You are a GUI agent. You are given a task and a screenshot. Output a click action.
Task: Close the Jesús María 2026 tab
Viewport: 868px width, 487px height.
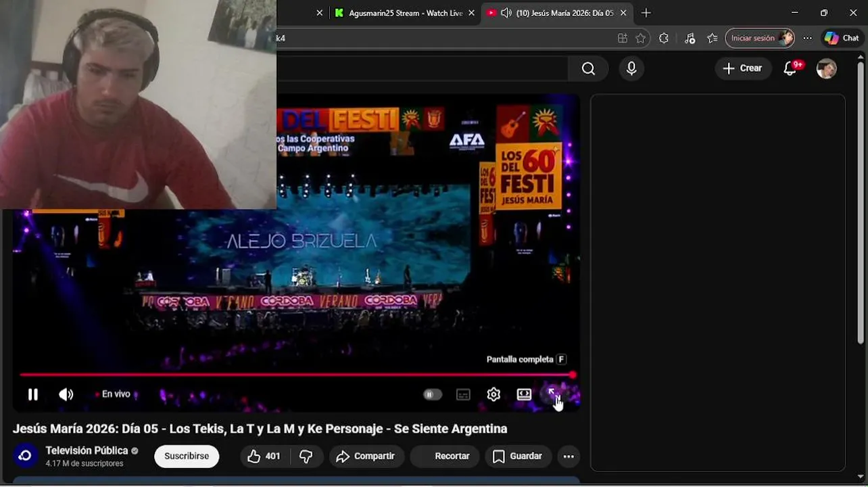623,13
